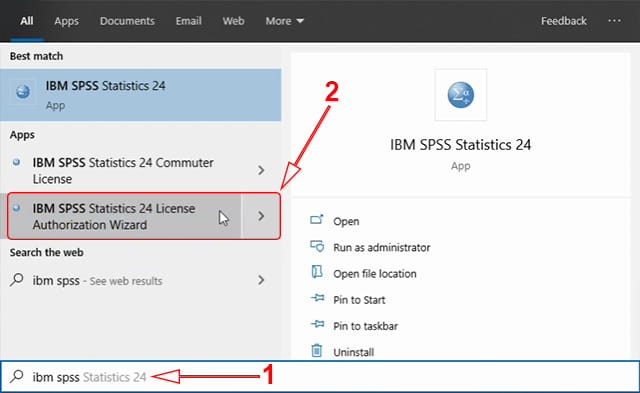
Task: Expand the More filter dropdown
Action: click(284, 21)
